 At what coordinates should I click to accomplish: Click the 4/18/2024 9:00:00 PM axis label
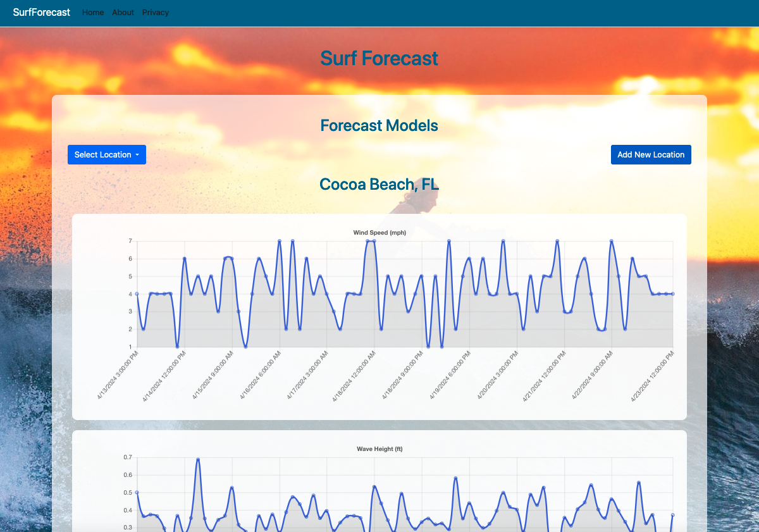pyautogui.click(x=402, y=376)
